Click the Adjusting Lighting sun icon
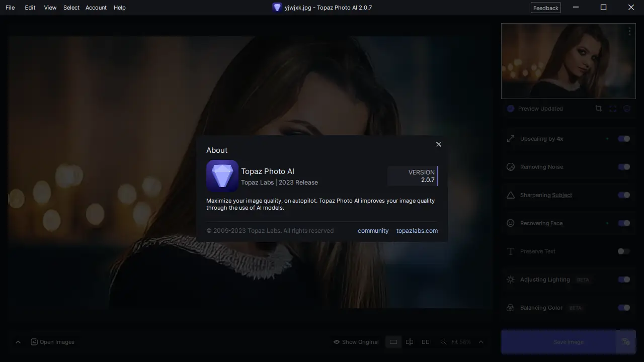This screenshot has height=362, width=644. (511, 280)
